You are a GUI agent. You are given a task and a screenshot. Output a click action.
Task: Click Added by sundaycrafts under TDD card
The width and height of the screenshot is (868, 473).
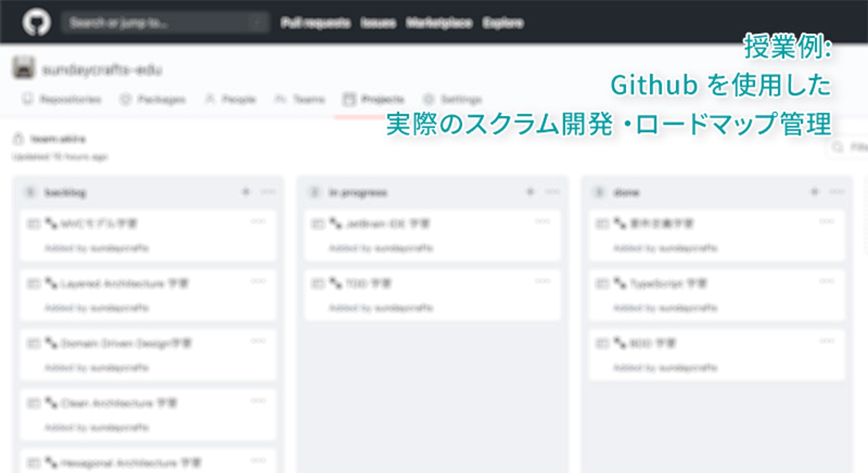(x=381, y=308)
